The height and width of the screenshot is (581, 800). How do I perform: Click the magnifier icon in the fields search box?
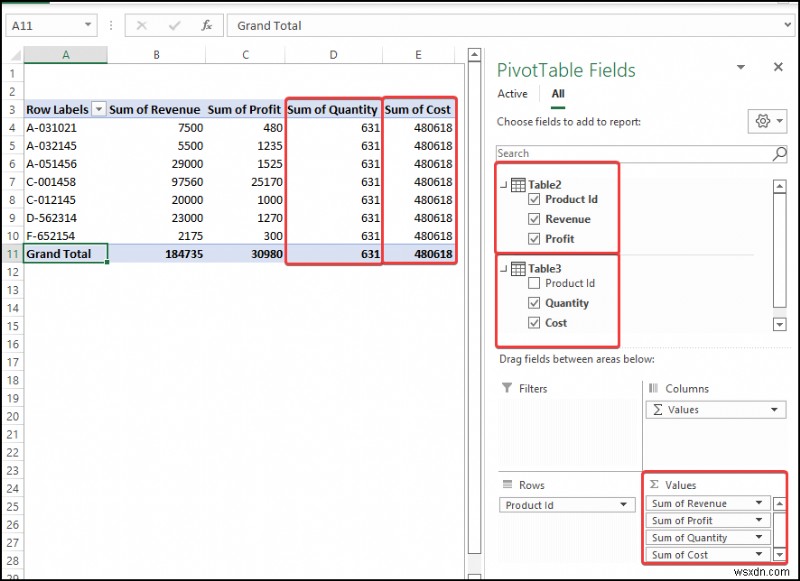tap(776, 153)
